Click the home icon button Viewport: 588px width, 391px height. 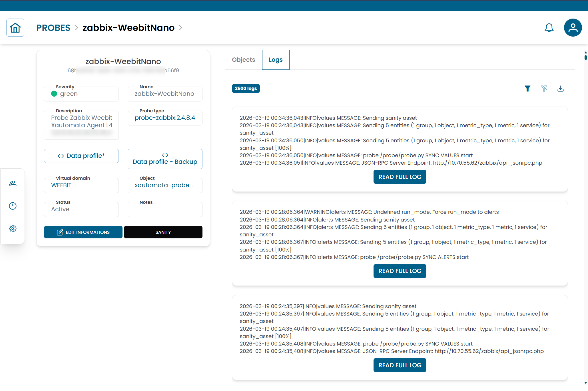point(15,28)
